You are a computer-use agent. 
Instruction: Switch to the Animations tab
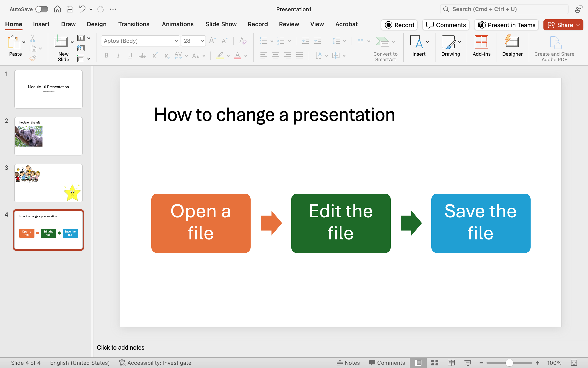tap(178, 24)
